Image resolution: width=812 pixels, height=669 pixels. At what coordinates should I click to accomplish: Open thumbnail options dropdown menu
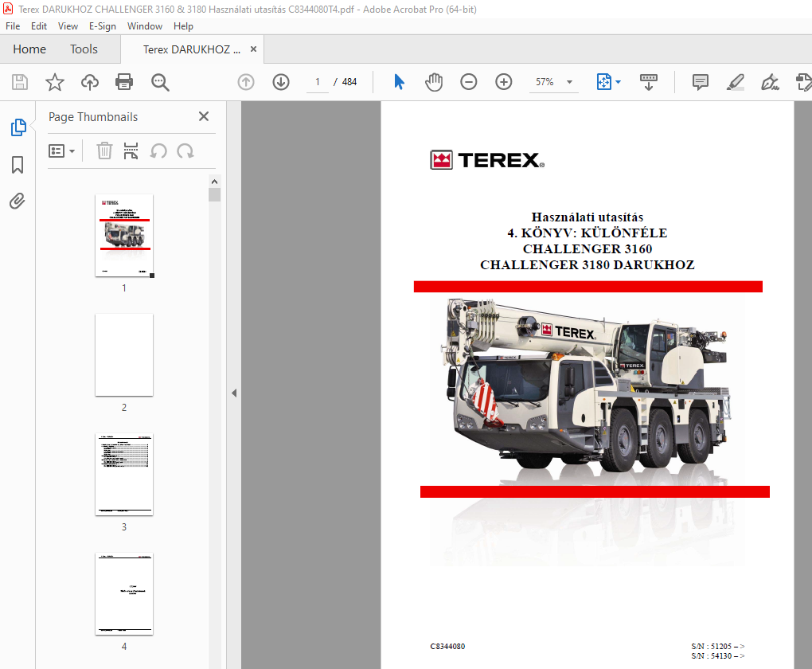(x=61, y=151)
